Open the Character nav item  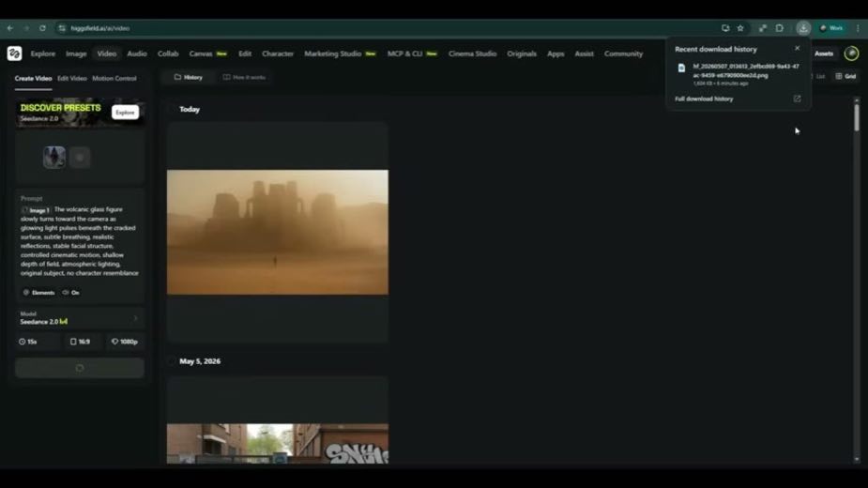click(278, 53)
